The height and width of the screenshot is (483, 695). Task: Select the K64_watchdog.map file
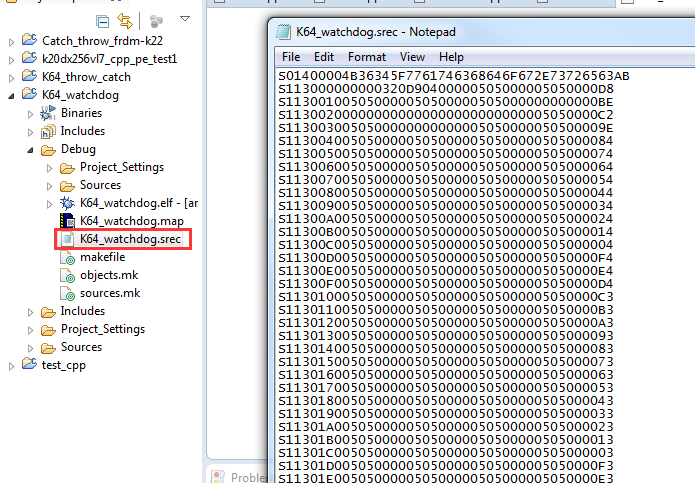[x=132, y=221]
